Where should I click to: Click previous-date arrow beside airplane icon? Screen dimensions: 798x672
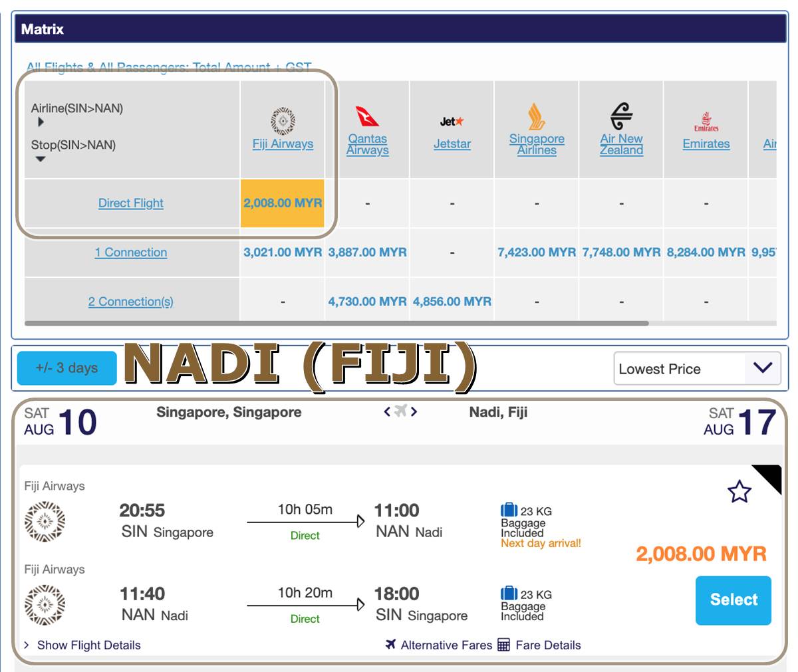pos(387,412)
